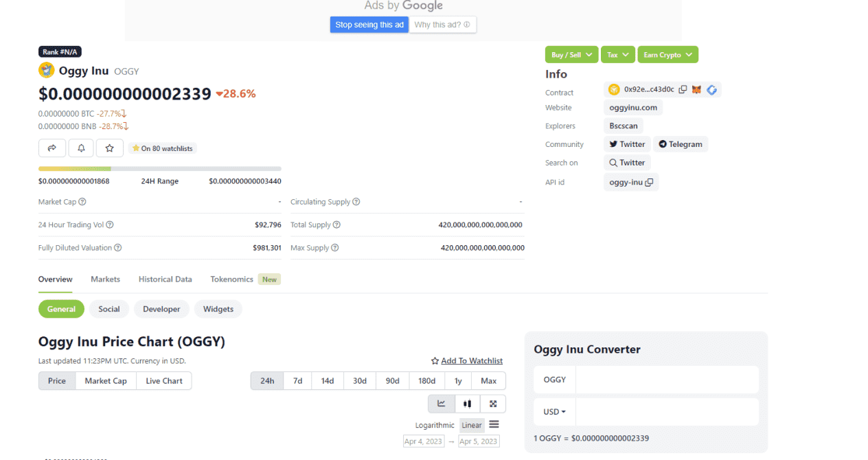Open Search on Twitter link
The height and width of the screenshot is (460, 868).
tap(627, 163)
